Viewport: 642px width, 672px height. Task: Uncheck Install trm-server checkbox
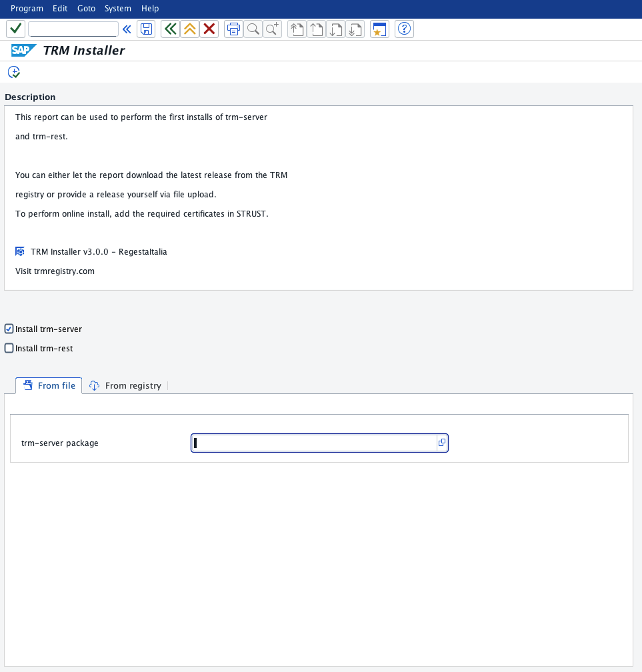[x=9, y=329]
